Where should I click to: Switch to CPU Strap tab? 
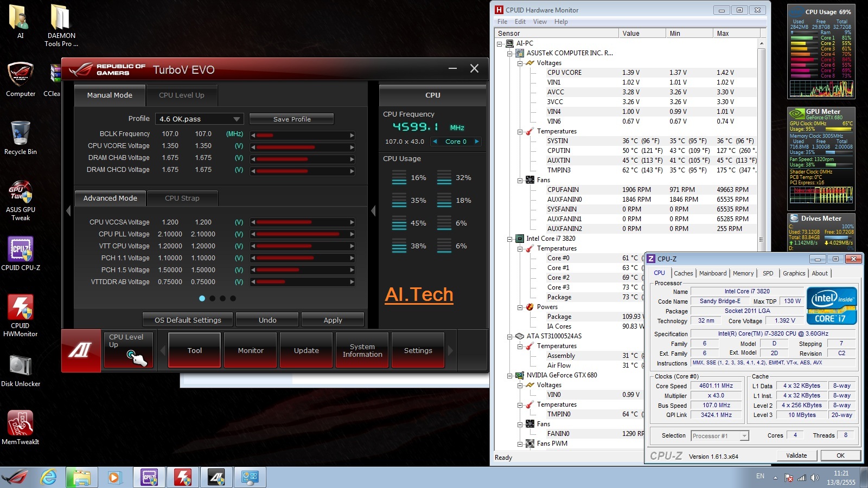[x=182, y=198]
